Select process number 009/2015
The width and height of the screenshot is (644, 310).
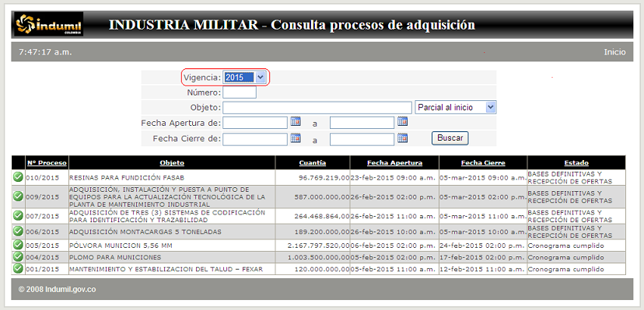(43, 197)
